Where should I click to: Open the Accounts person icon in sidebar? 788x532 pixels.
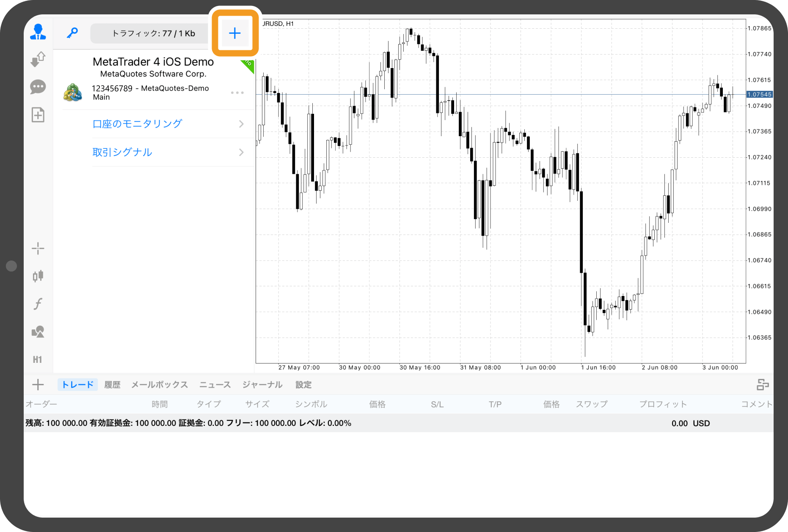tap(38, 32)
